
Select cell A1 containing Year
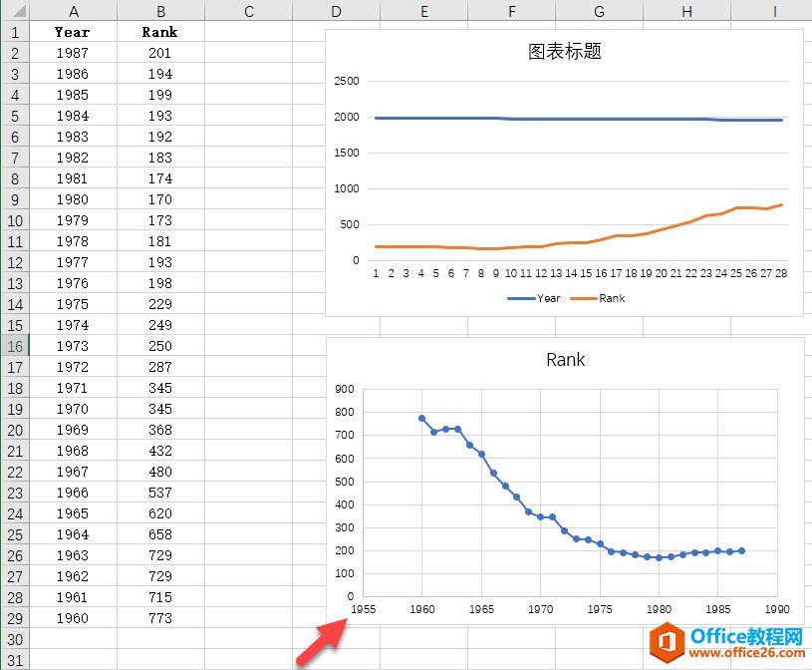(72, 32)
